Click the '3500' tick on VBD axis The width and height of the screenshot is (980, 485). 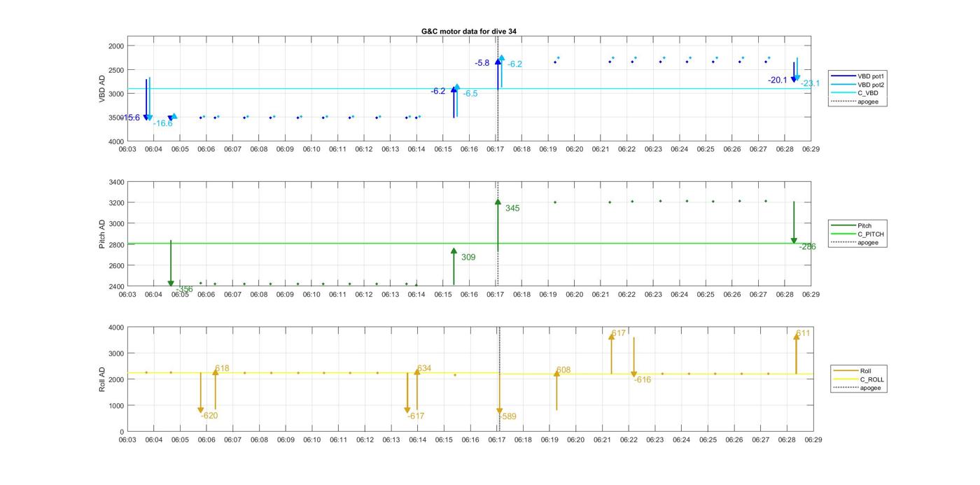pos(116,118)
